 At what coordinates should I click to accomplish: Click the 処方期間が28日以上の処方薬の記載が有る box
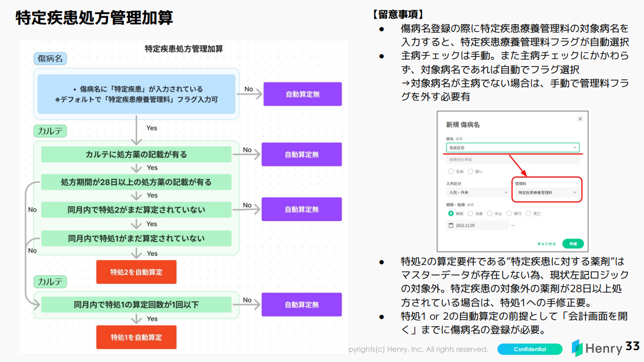point(137,182)
